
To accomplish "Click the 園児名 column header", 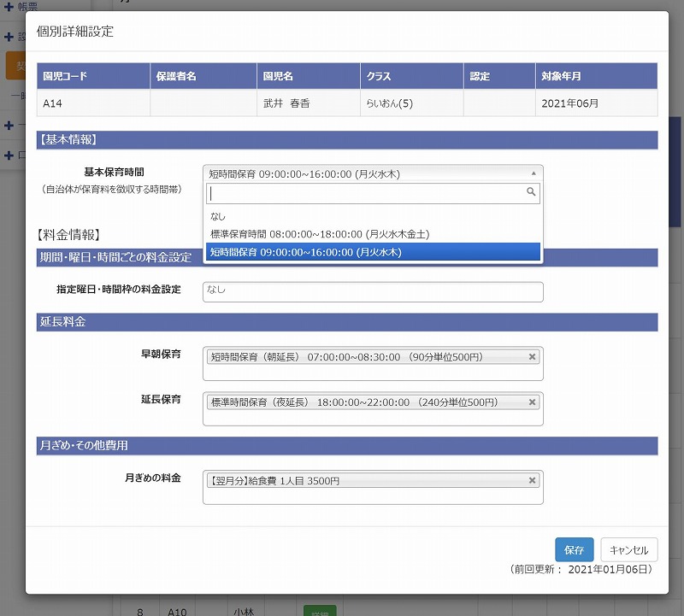I will point(309,76).
